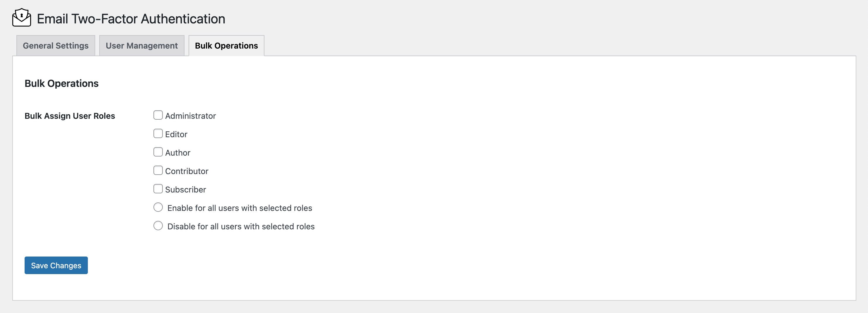The image size is (868, 313).
Task: Mark the Subscriber role checkbox
Action: (x=158, y=189)
